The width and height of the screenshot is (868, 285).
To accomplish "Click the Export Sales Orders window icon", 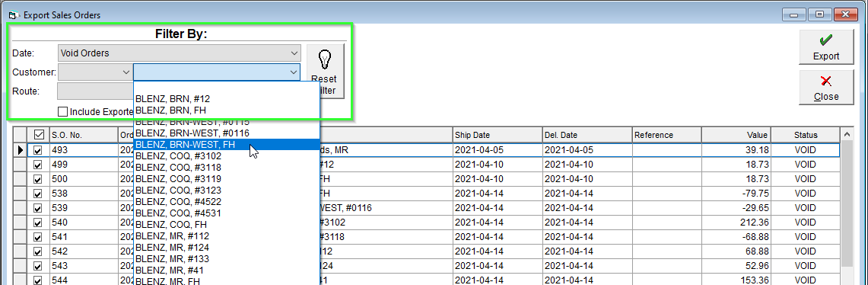I will click(x=14, y=15).
